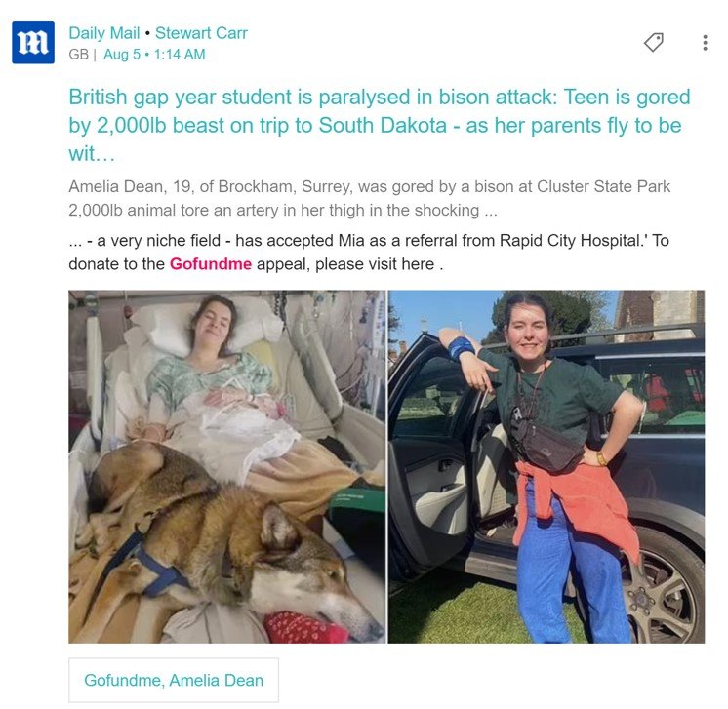The width and height of the screenshot is (728, 709).
Task: Expand the truncated headline ending 'wit…'
Action: tap(92, 154)
